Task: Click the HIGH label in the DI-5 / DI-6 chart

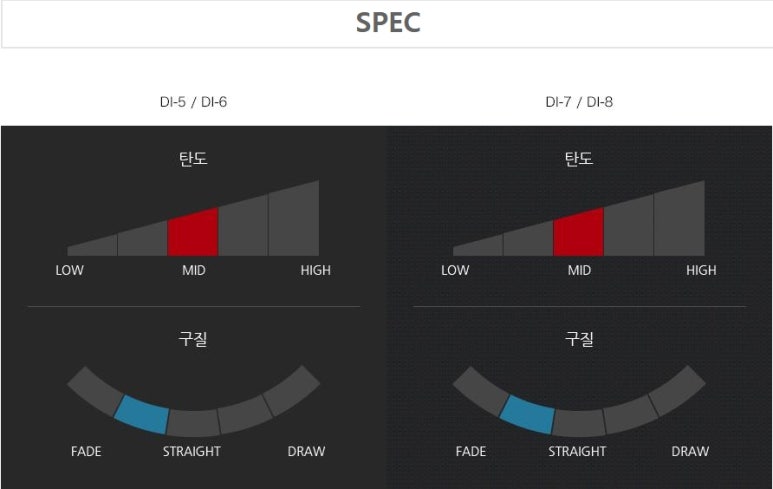Action: pyautogui.click(x=316, y=270)
